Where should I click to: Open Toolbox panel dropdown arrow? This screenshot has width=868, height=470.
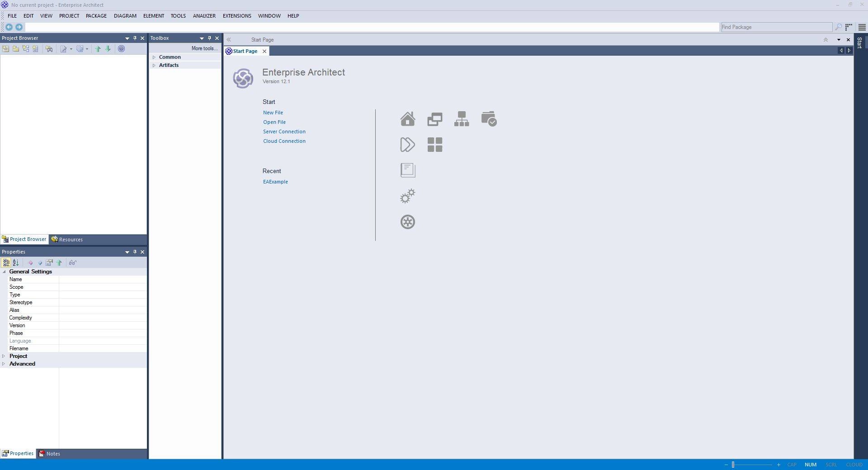click(x=202, y=38)
